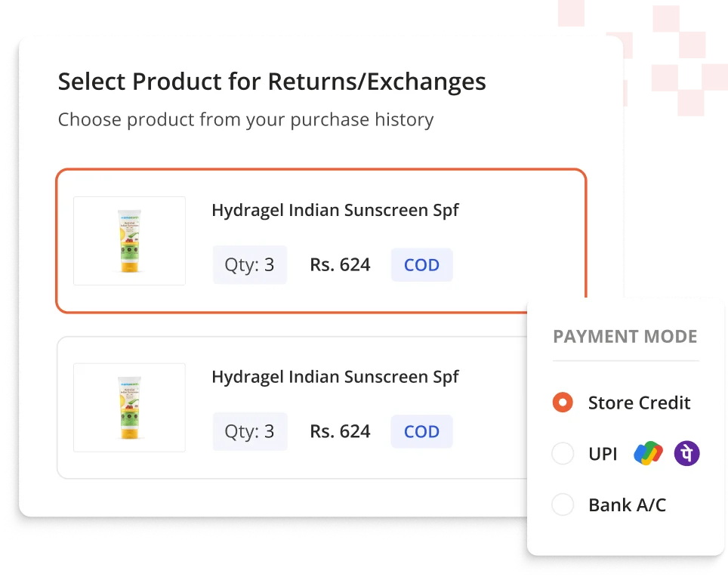Click Qty: 3 chip in the unselected product card
Viewport: 728px width, 580px height.
249,432
